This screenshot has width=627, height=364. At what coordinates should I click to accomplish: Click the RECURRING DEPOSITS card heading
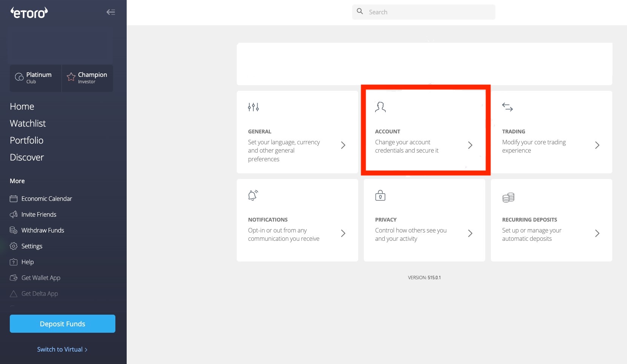[529, 220]
